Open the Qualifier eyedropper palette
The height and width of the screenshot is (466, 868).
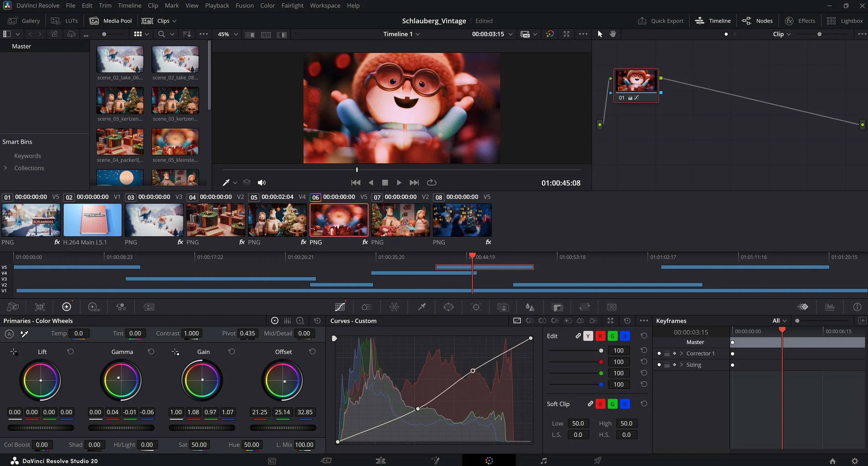coord(422,307)
